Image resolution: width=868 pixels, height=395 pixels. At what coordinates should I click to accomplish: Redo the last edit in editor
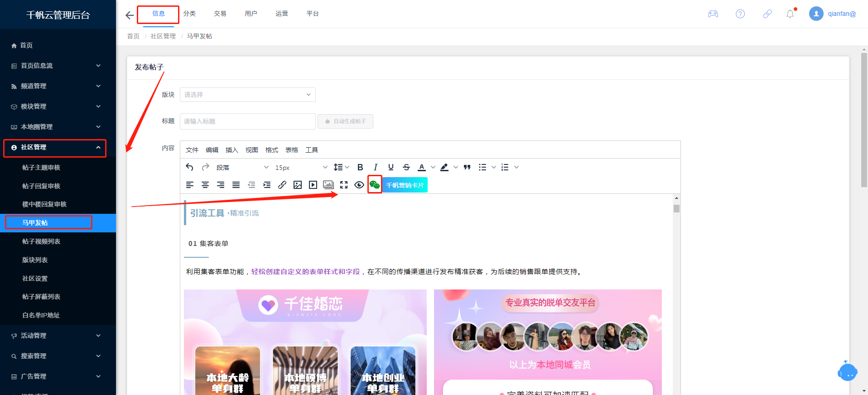[x=206, y=167]
